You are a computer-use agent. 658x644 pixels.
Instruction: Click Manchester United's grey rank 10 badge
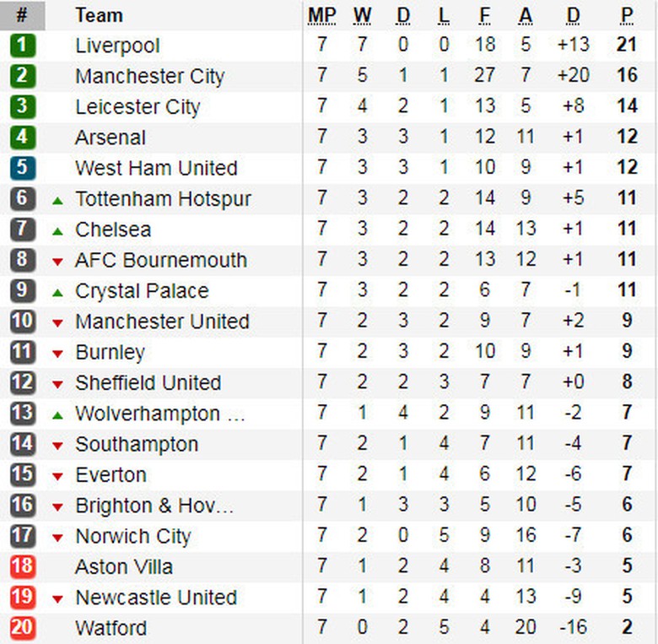[x=23, y=322]
